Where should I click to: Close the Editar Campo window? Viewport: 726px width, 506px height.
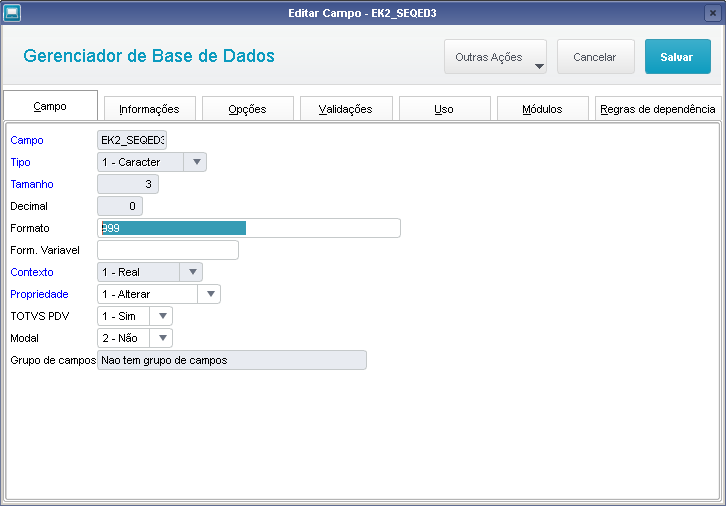(713, 13)
